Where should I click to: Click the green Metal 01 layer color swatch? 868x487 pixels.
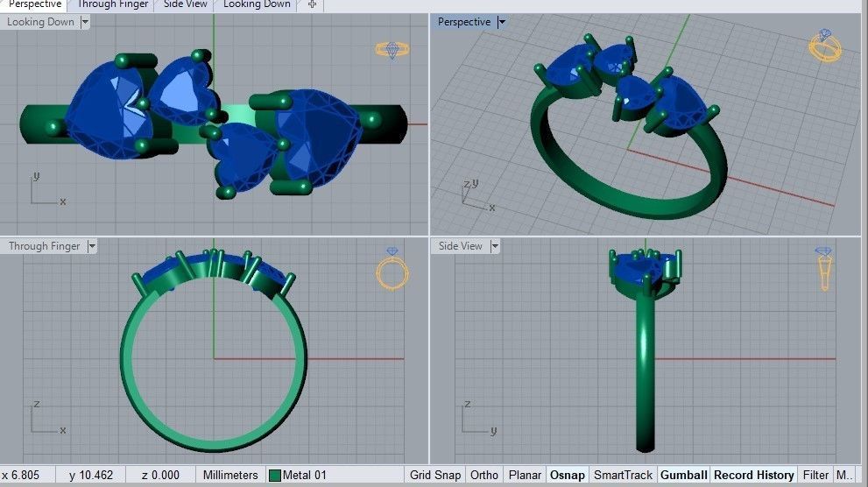point(274,476)
